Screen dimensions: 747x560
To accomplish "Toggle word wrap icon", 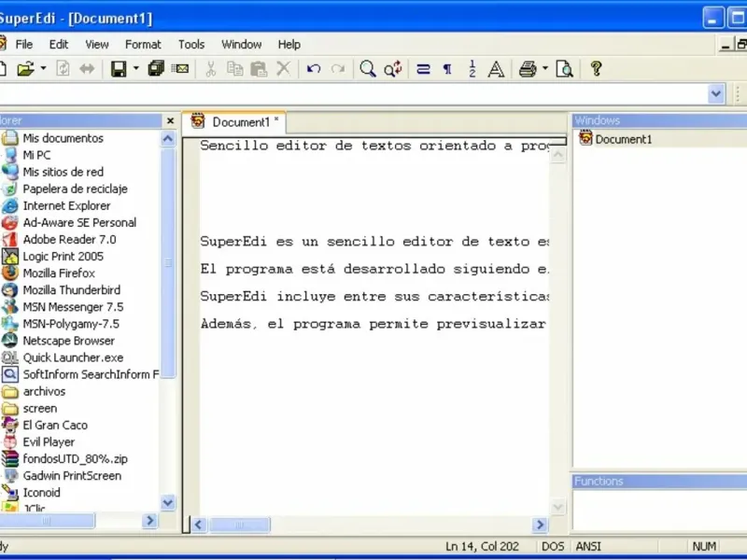I will coord(423,69).
